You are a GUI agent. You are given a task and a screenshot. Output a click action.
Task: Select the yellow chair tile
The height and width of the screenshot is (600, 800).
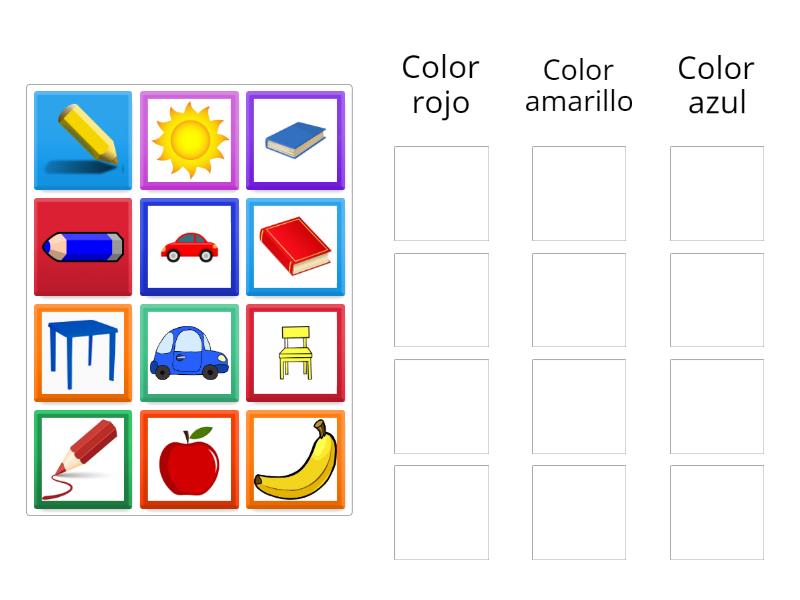tap(296, 353)
